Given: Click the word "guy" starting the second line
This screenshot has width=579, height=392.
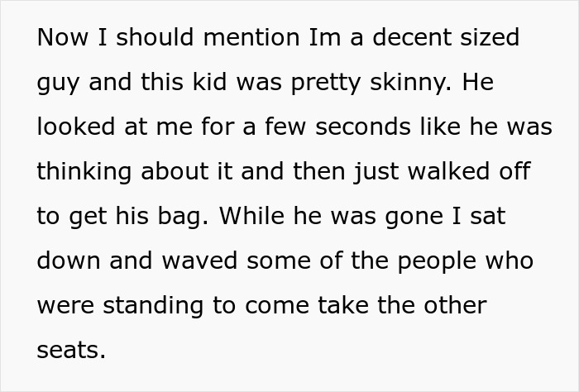Looking at the screenshot, I should point(55,84).
